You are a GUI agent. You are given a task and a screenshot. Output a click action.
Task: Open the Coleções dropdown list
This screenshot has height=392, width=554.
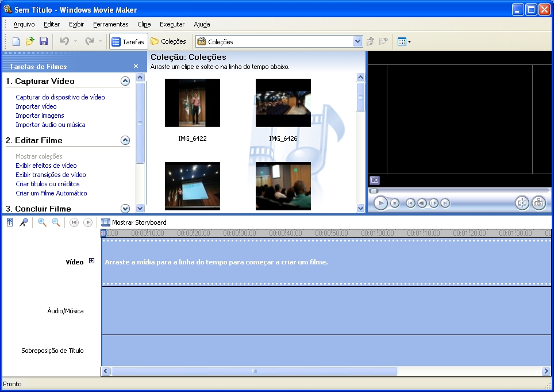point(358,41)
